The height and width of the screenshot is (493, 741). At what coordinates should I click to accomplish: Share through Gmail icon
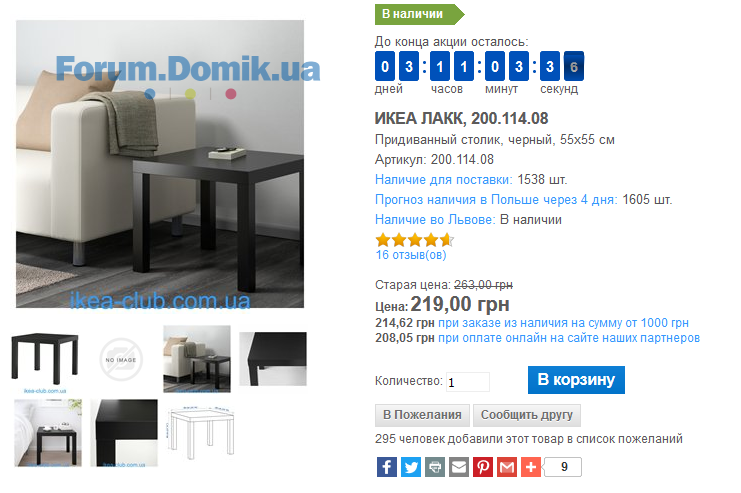[x=507, y=467]
